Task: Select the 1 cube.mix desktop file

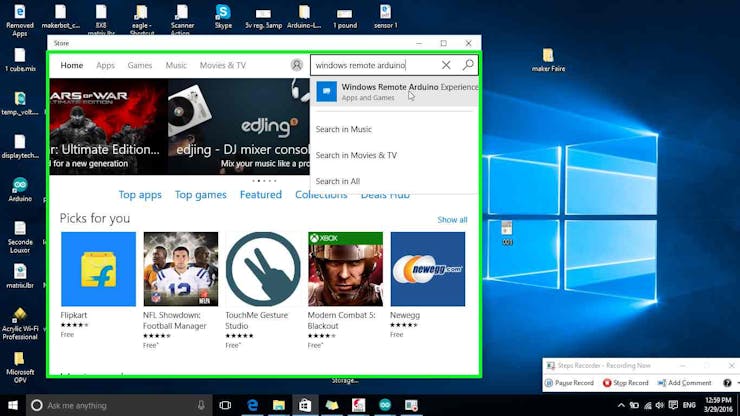Action: tap(20, 60)
